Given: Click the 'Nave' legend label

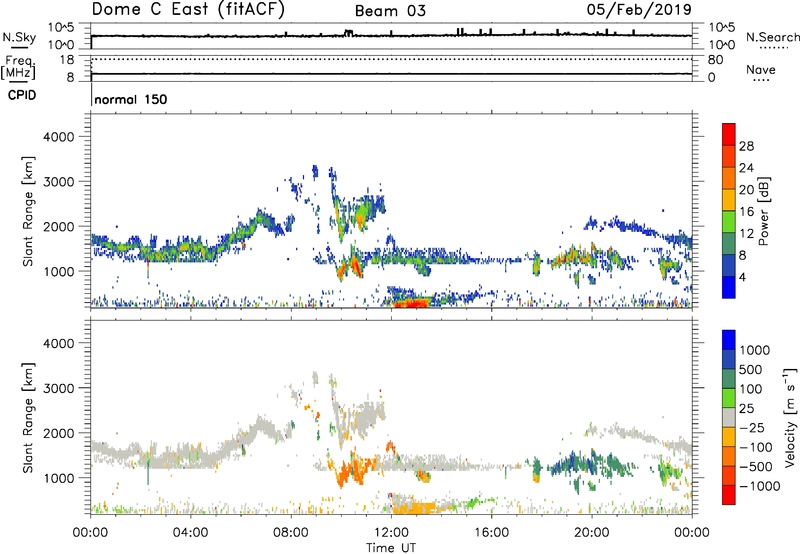Looking at the screenshot, I should tap(761, 69).
